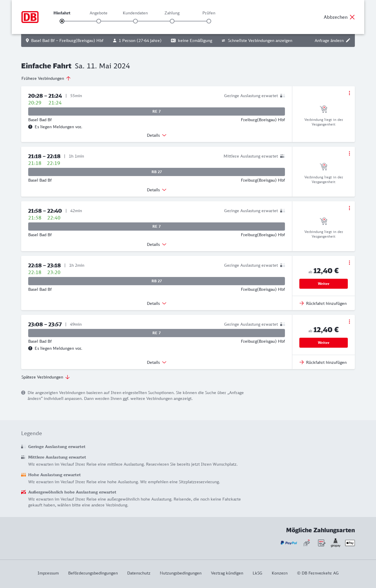Screen dimensions: 376x588
Task: Select the Zahlung step circle
Action: (x=172, y=21)
